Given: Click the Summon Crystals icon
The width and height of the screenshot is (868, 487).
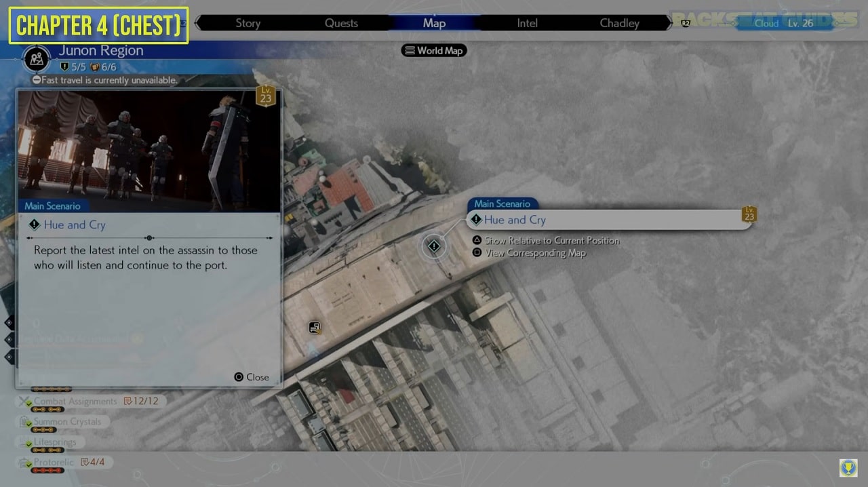Looking at the screenshot, I should pyautogui.click(x=25, y=422).
